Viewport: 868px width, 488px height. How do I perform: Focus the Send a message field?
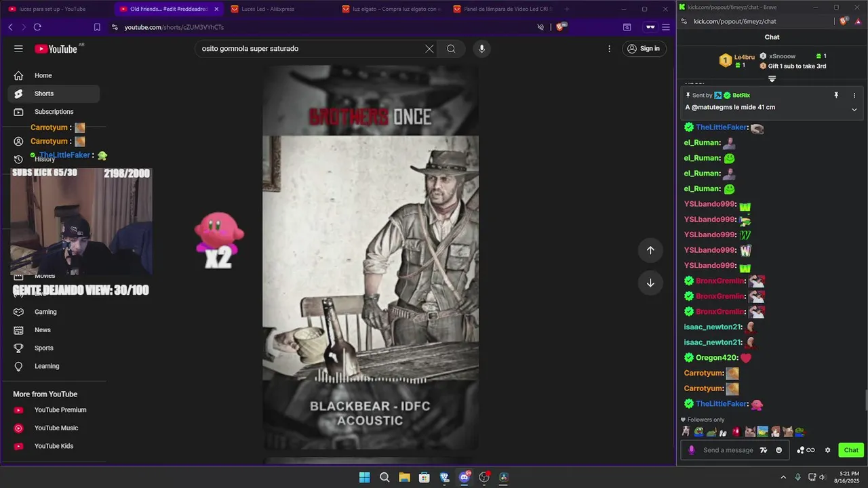tap(728, 450)
